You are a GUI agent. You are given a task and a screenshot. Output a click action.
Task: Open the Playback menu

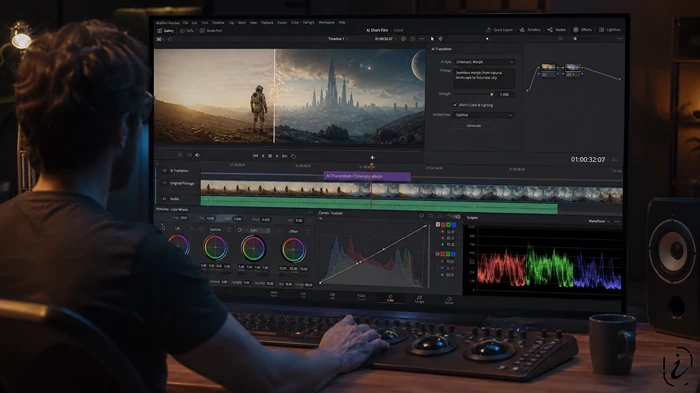pos(267,22)
